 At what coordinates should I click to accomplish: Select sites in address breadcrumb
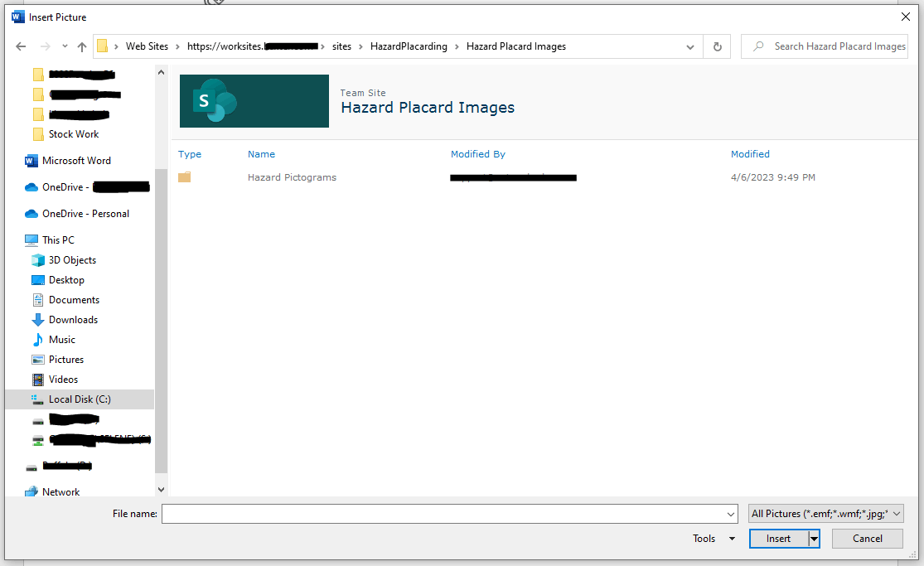point(341,46)
